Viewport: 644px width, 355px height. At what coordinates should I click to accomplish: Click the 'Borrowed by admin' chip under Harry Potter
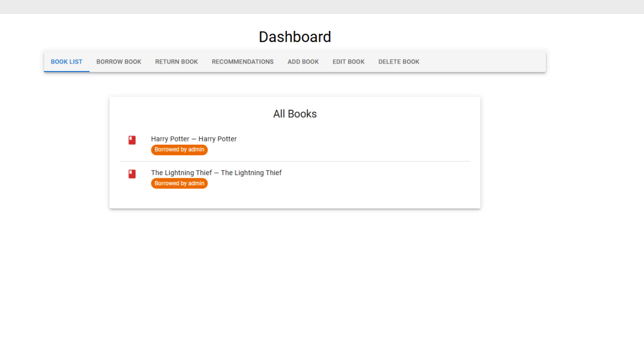tap(179, 150)
